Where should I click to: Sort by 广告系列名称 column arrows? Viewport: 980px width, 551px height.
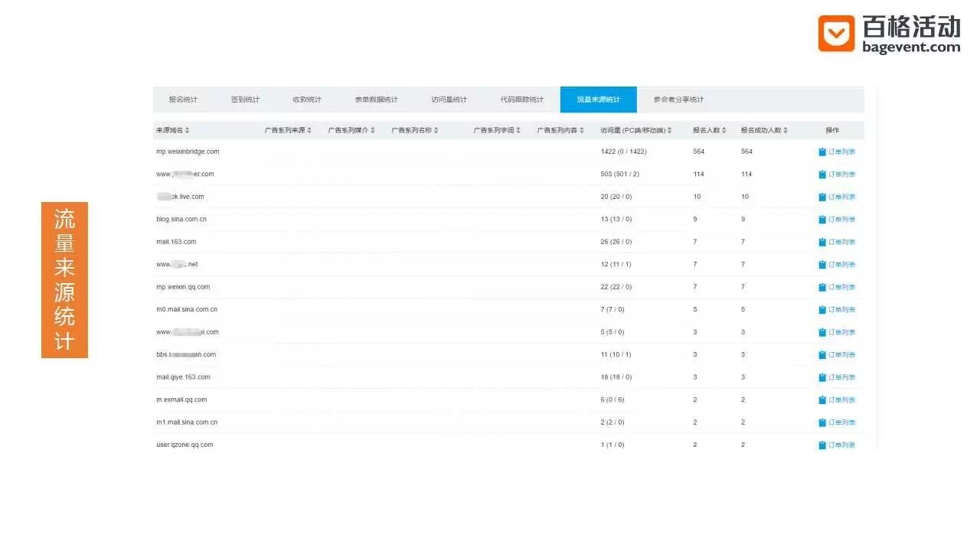[436, 130]
